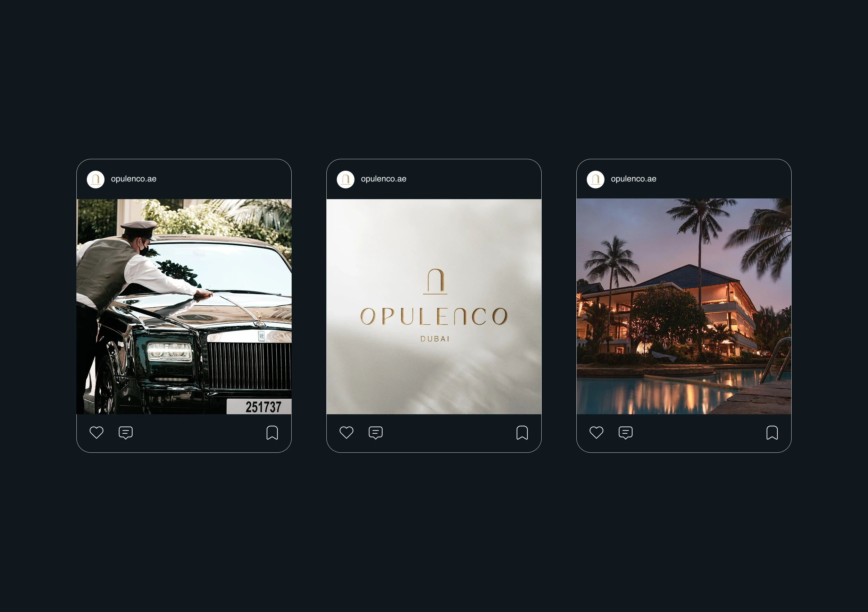This screenshot has height=612, width=868.
Task: Open the resort with palm trees photo
Action: click(x=684, y=306)
